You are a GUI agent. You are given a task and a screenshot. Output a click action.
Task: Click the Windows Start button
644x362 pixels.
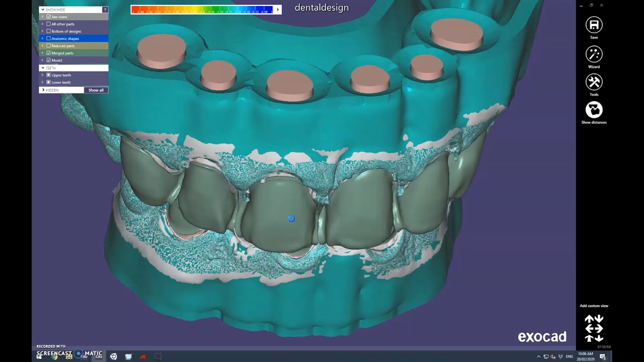[x=39, y=356]
